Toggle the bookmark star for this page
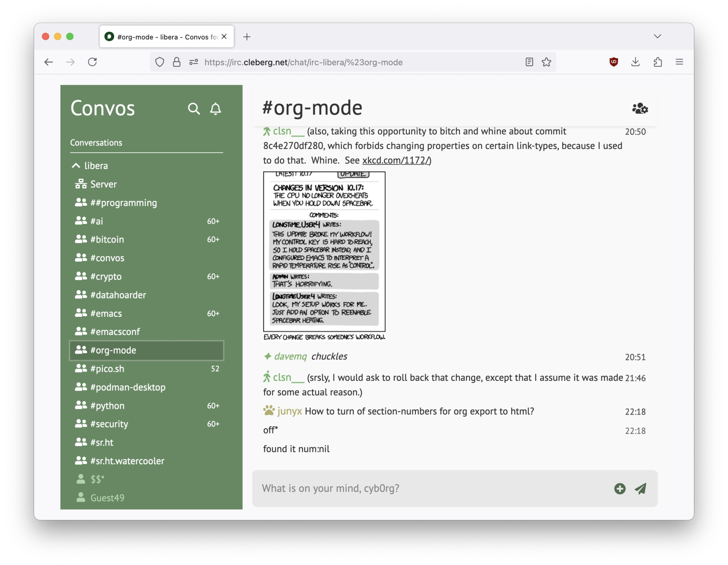 pyautogui.click(x=547, y=62)
